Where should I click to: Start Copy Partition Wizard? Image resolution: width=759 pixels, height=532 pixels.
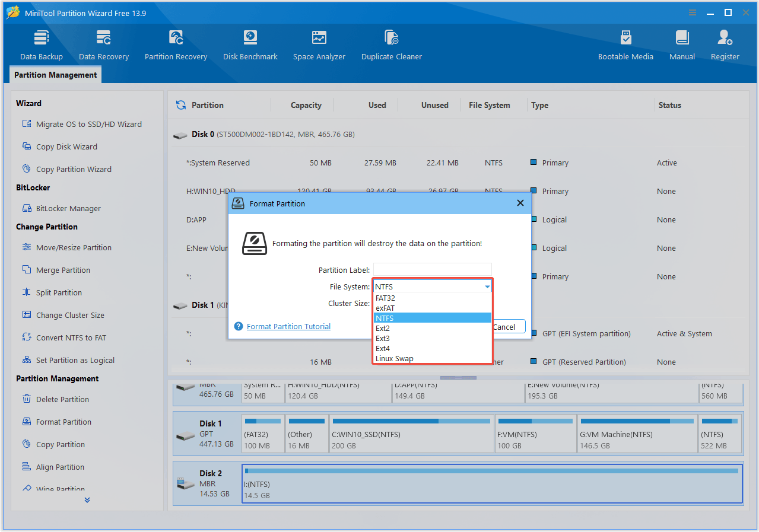point(66,169)
